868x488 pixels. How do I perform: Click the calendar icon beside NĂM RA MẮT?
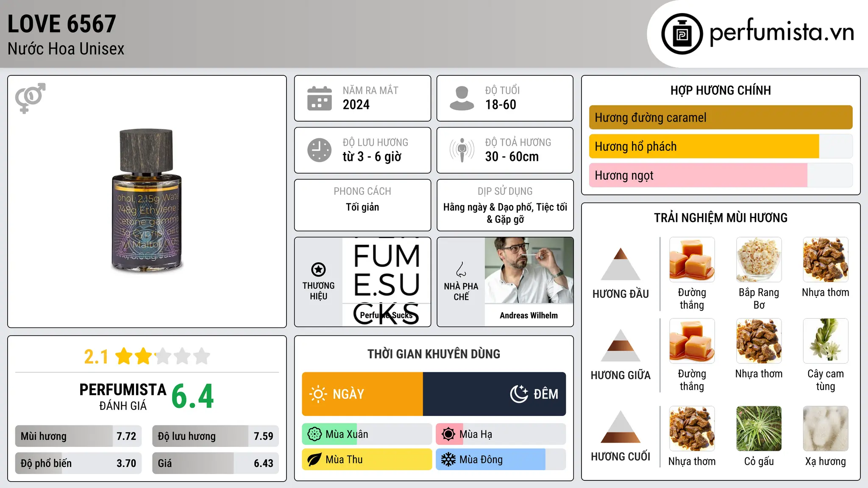click(320, 98)
